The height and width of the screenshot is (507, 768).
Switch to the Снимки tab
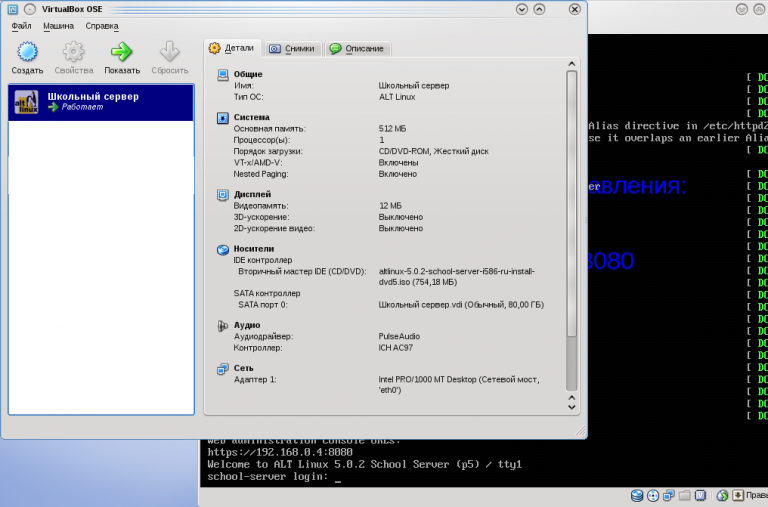[x=293, y=48]
